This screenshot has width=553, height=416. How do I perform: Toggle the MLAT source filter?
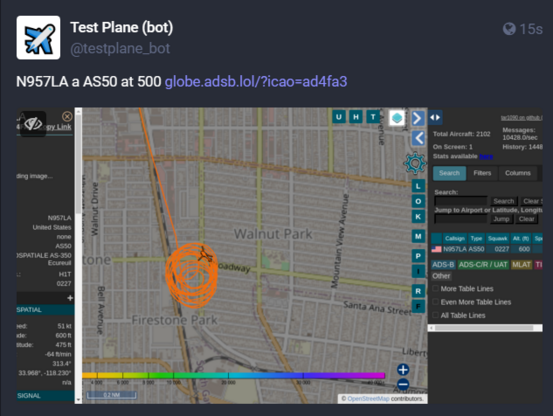click(521, 265)
